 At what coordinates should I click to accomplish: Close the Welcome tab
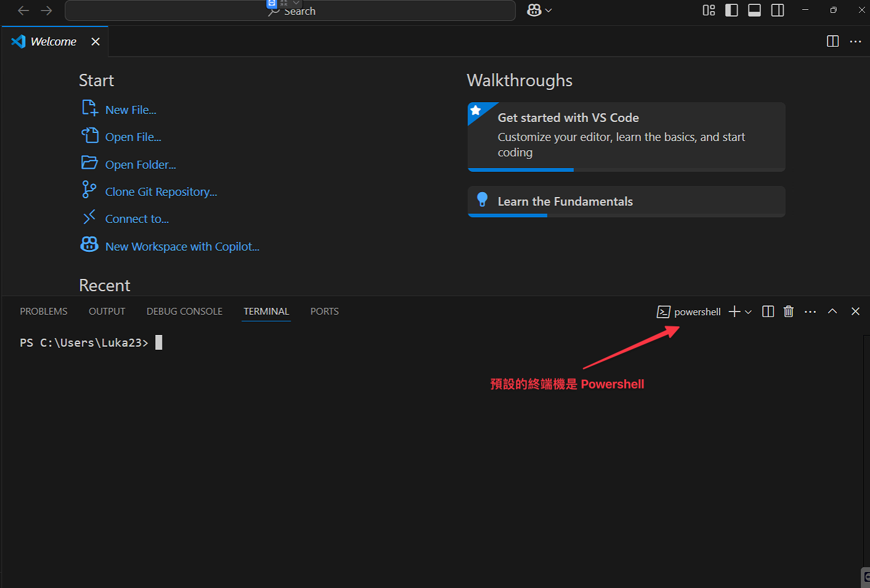pos(95,41)
